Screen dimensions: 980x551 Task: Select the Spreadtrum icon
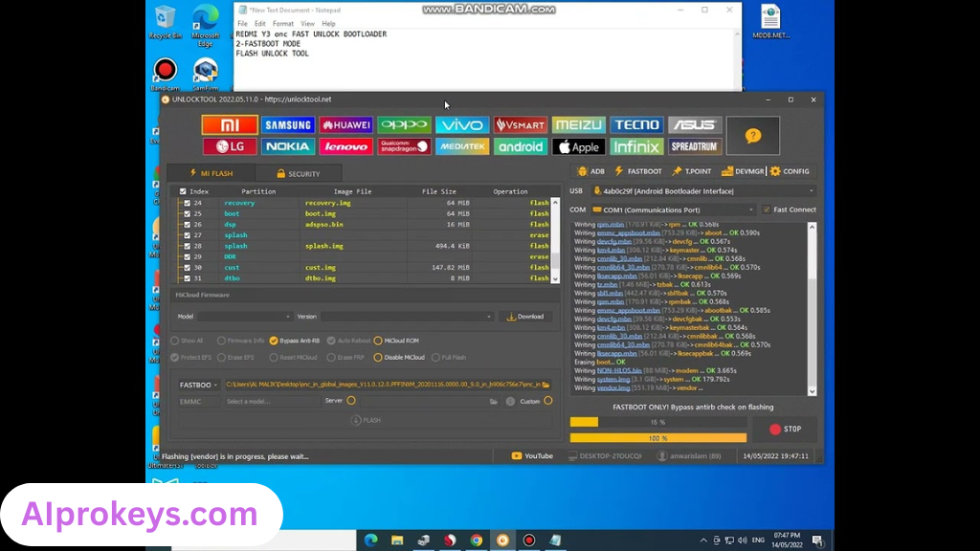pos(695,146)
